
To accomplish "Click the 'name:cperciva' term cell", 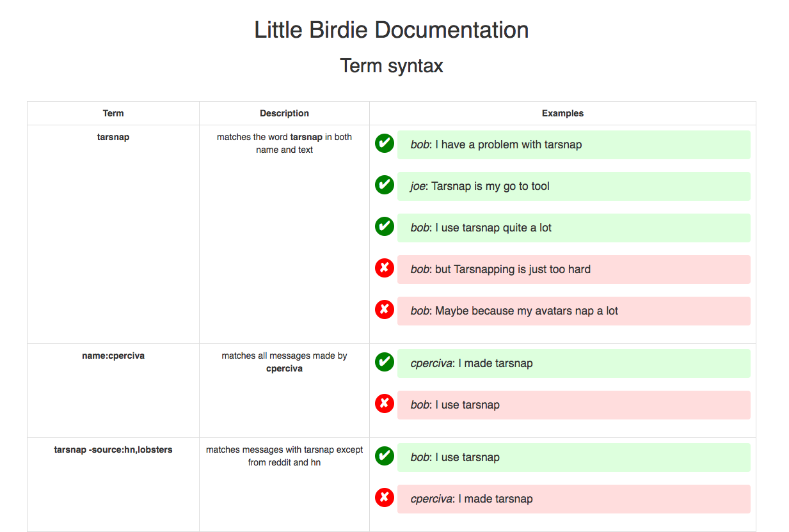I will coord(113,356).
